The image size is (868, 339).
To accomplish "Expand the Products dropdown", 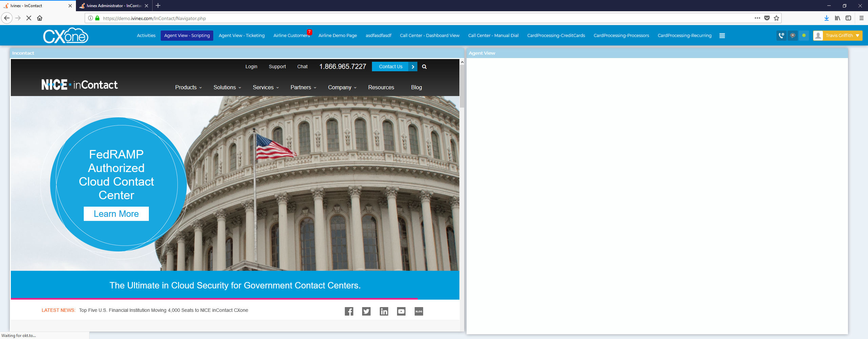I will [x=189, y=87].
